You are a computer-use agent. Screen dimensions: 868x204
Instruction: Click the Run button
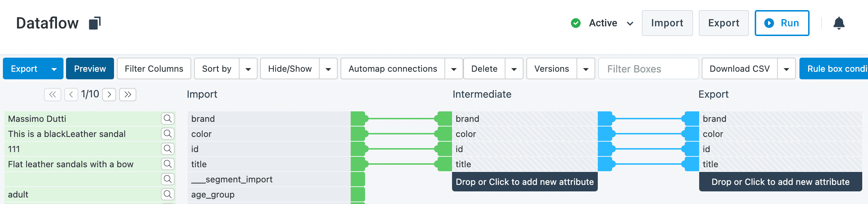782,23
